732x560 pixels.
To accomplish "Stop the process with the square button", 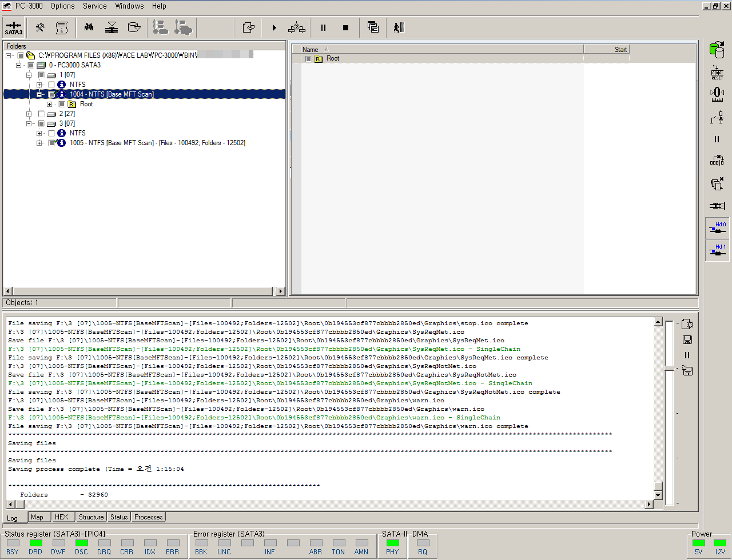I will (x=345, y=27).
